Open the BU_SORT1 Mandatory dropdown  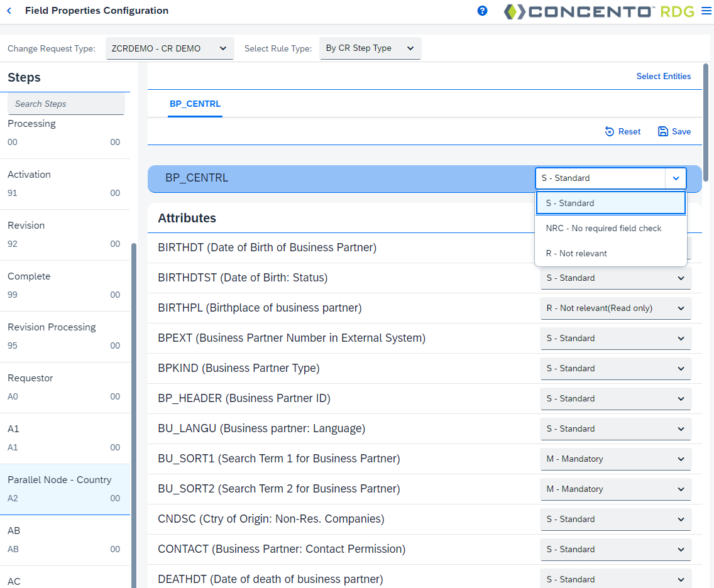(616, 459)
